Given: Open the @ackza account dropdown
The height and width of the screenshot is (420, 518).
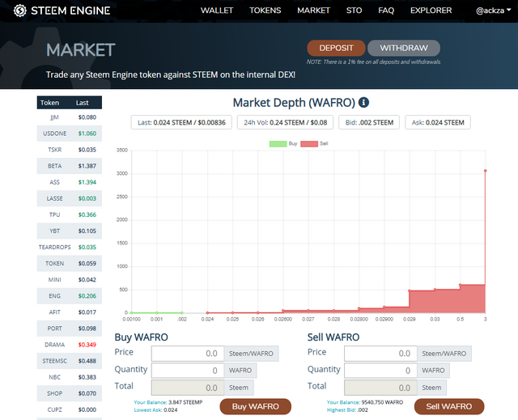Looking at the screenshot, I should 493,11.
